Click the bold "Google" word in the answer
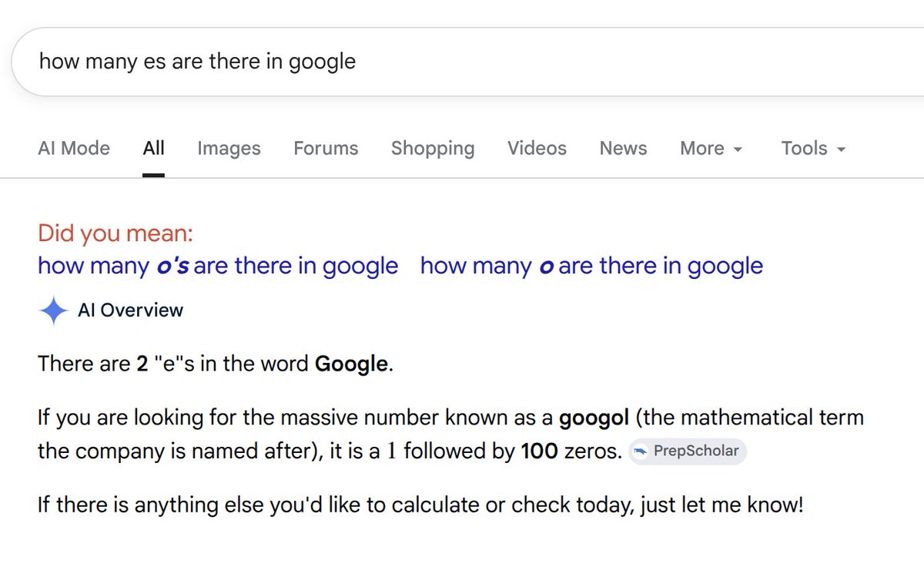Screen dimensions: 924x584 click(352, 363)
